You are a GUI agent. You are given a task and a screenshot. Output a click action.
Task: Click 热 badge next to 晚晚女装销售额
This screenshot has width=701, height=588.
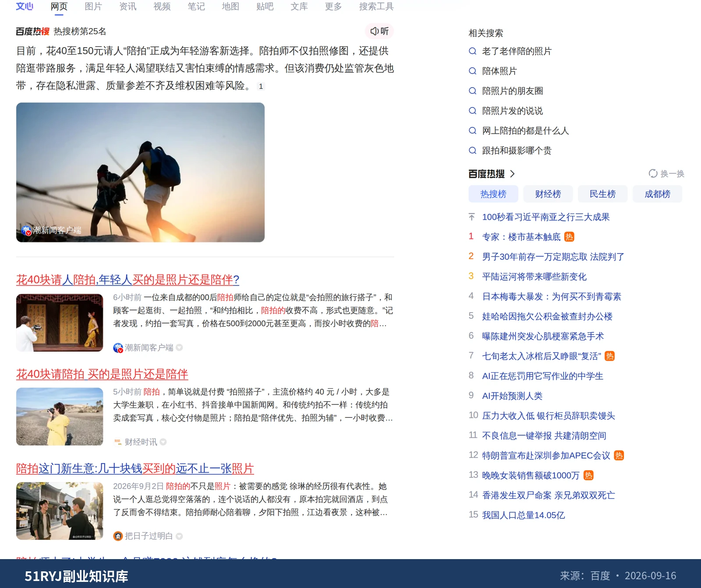pyautogui.click(x=588, y=475)
